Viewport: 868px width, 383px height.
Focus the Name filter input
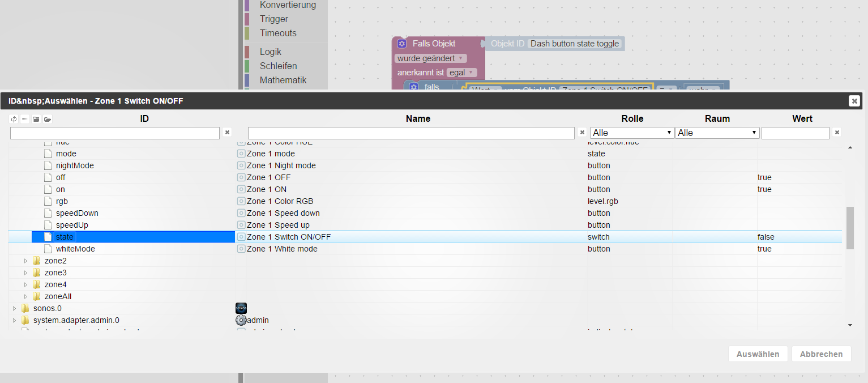(x=412, y=133)
